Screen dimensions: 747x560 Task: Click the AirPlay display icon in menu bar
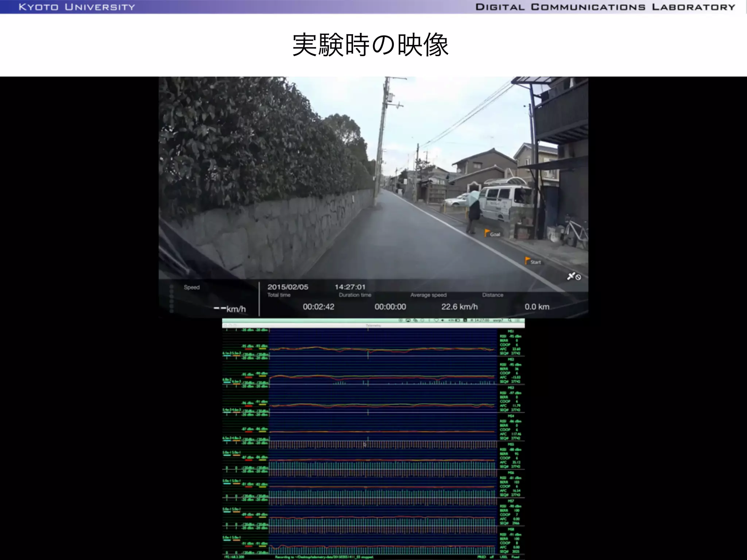click(408, 320)
